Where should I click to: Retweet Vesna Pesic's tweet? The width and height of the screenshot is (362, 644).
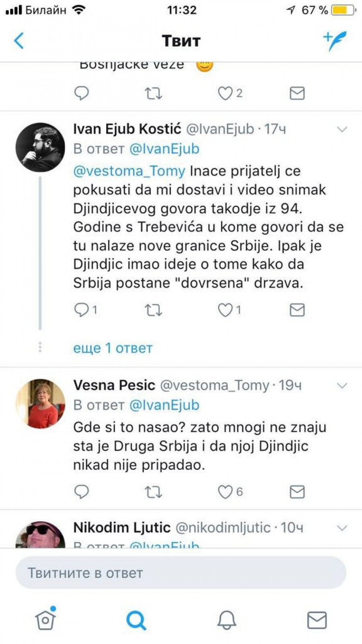tap(153, 491)
